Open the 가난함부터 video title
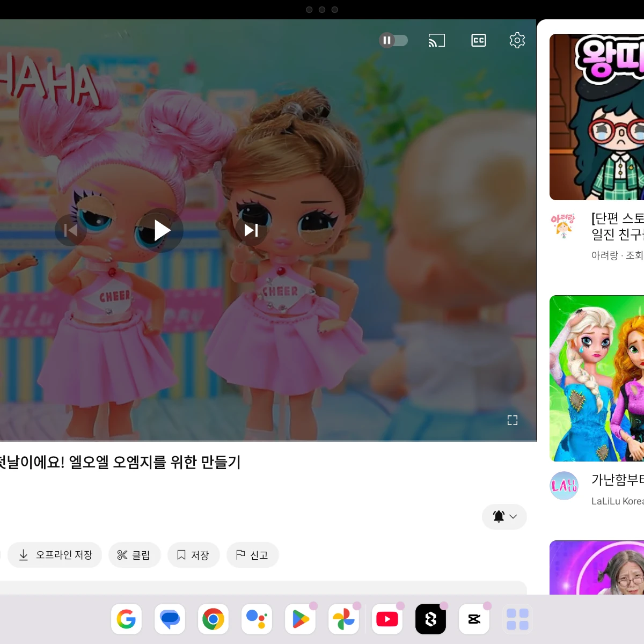This screenshot has height=644, width=644. click(618, 479)
